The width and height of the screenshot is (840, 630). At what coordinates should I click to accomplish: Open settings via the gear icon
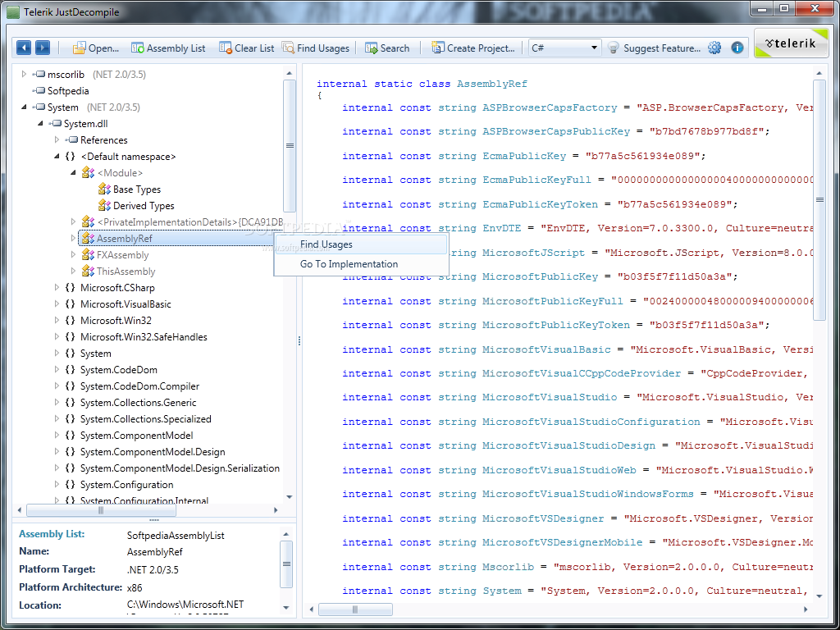click(714, 48)
